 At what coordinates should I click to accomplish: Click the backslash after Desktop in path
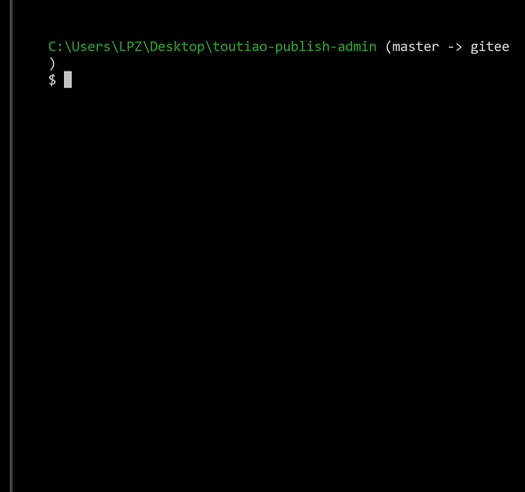click(x=209, y=47)
